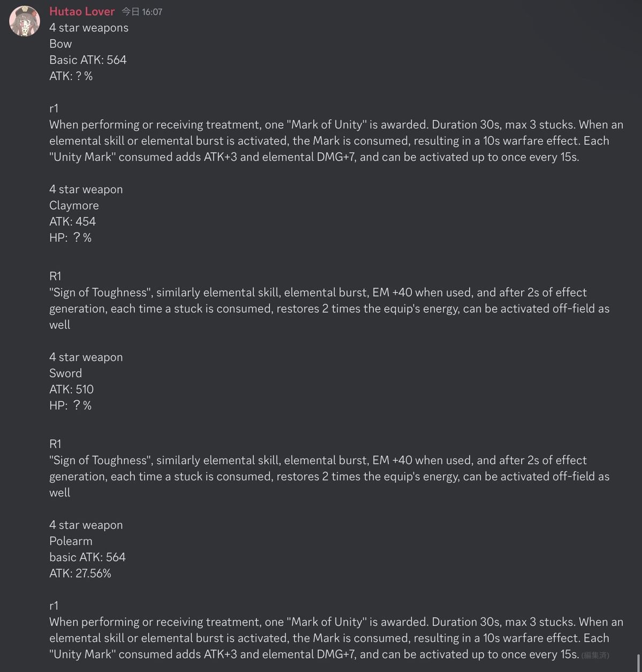The height and width of the screenshot is (672, 642).
Task: Click the 'ATK: 454' claymore stat line
Action: pos(71,221)
